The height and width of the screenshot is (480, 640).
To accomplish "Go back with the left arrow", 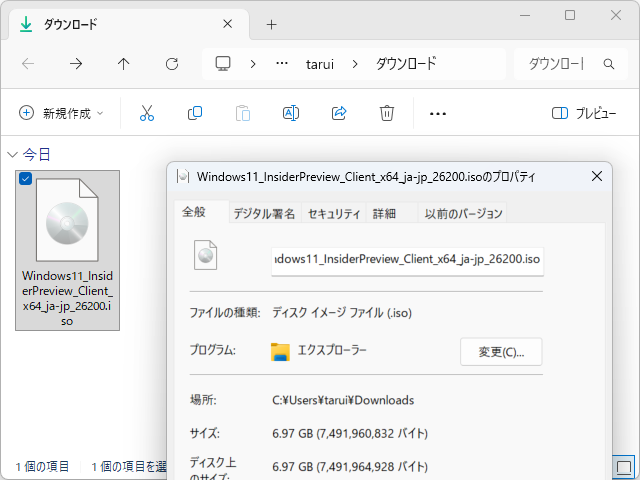I will pos(28,64).
